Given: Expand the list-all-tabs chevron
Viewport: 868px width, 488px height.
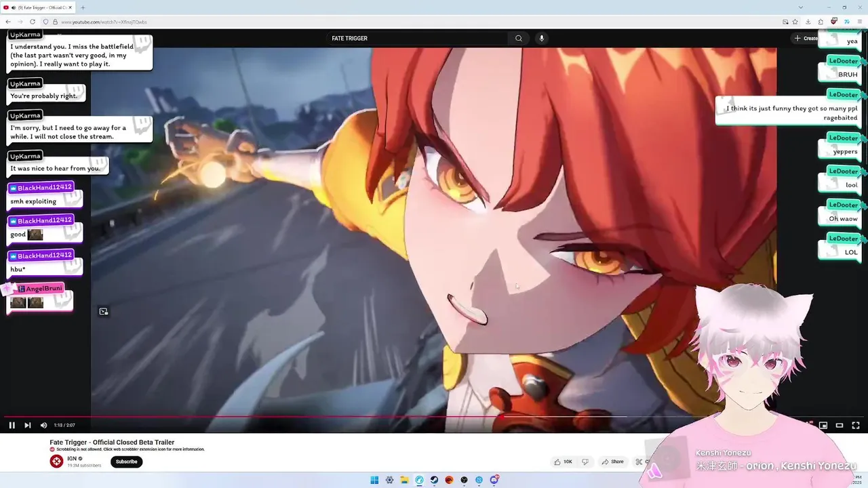Looking at the screenshot, I should pyautogui.click(x=800, y=7).
